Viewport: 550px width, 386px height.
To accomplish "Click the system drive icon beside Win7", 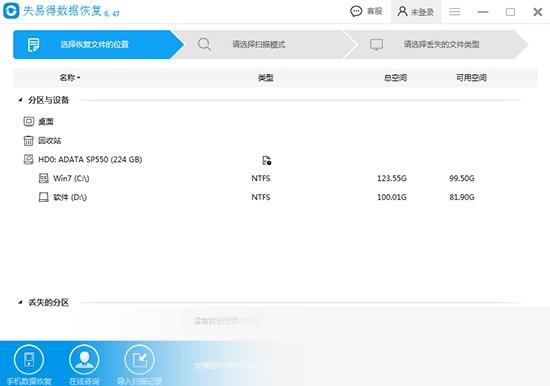I will 43,178.
